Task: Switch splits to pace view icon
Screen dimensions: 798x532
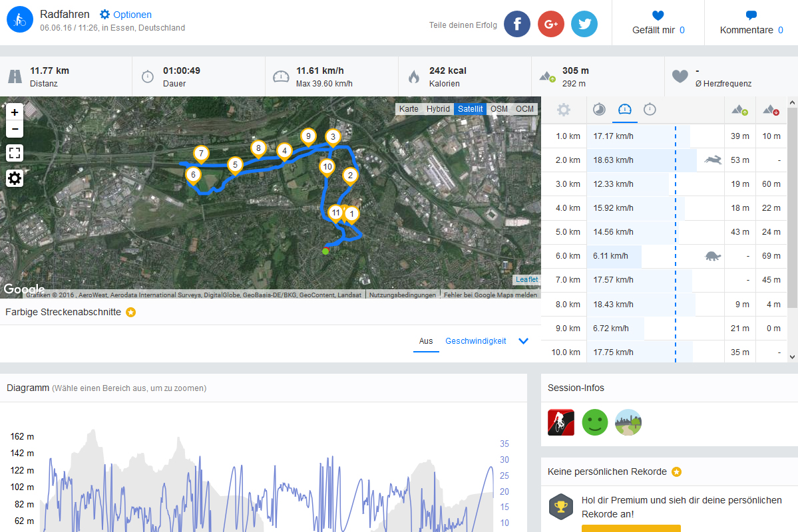Action: pyautogui.click(x=599, y=109)
